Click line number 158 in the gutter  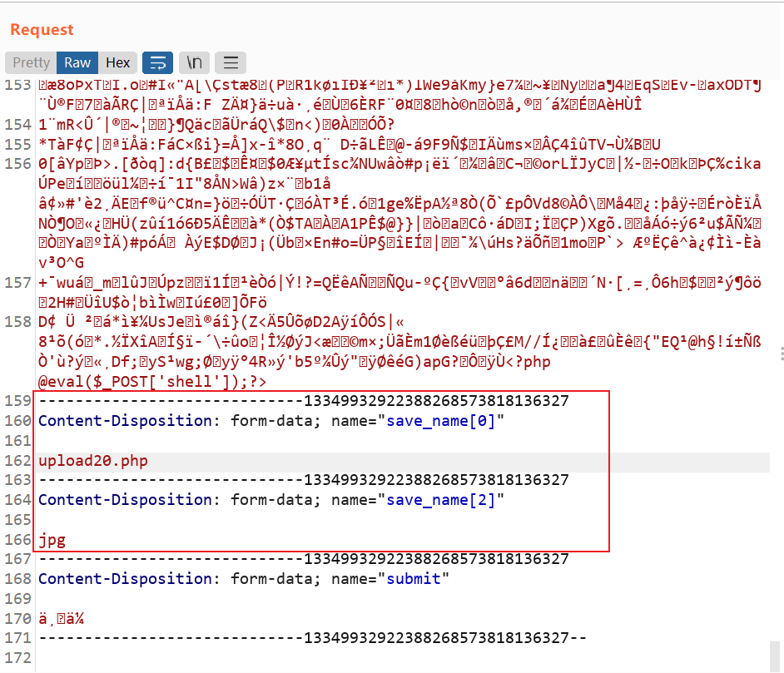click(x=18, y=322)
